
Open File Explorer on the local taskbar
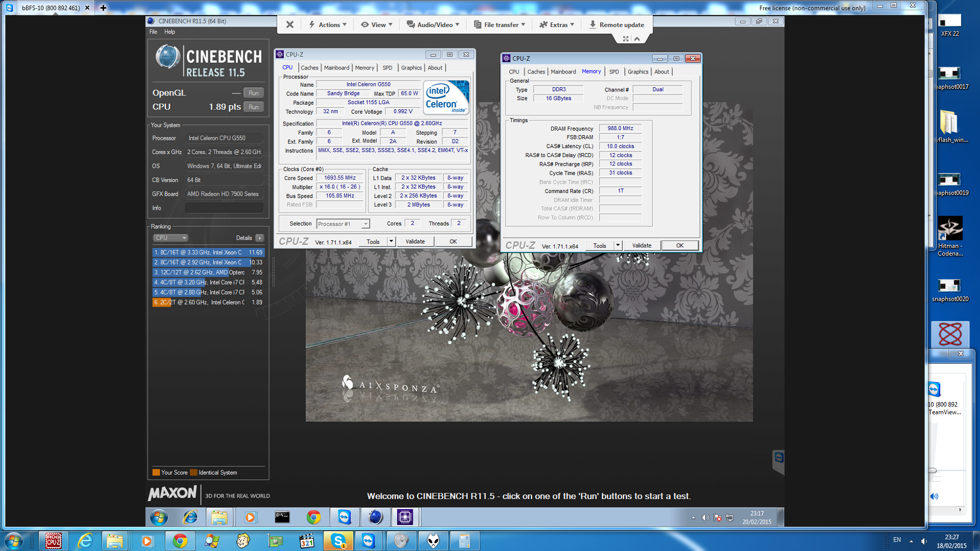pos(115,541)
